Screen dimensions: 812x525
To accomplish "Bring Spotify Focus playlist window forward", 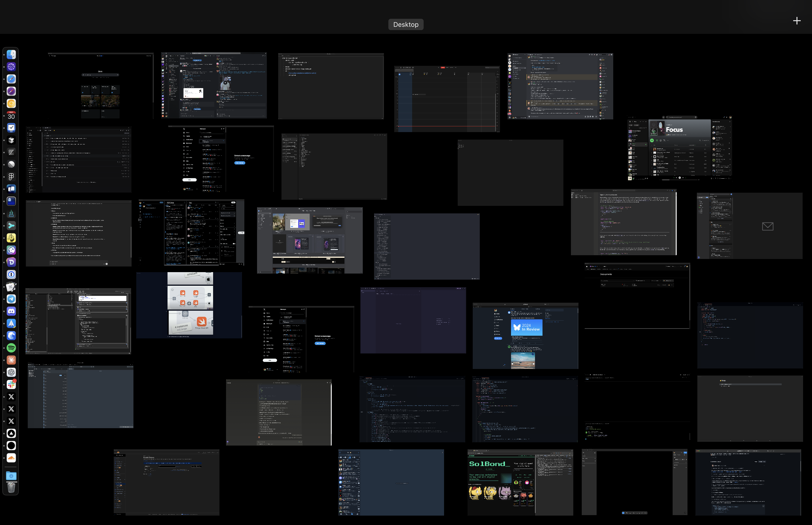I will [679, 148].
